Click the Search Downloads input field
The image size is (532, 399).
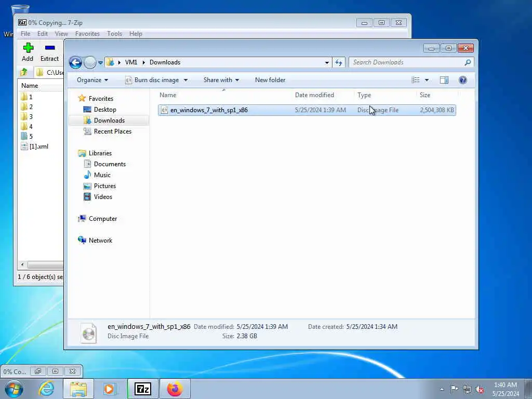click(x=406, y=62)
